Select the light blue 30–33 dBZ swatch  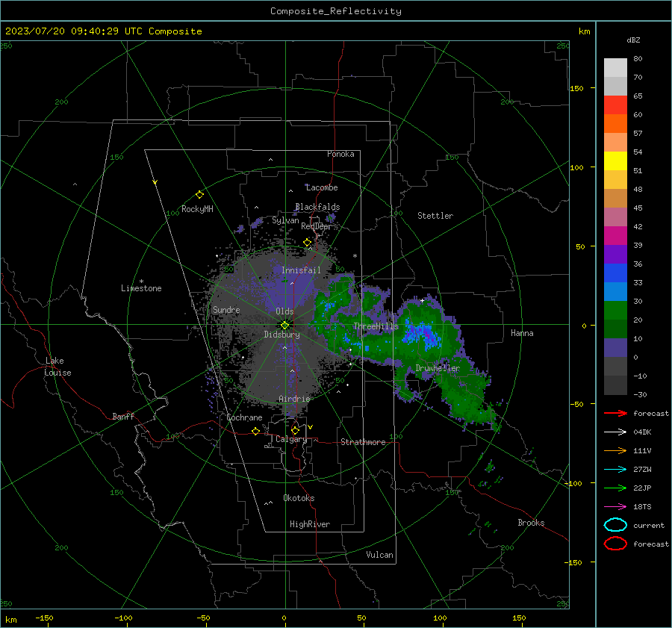[x=615, y=292]
